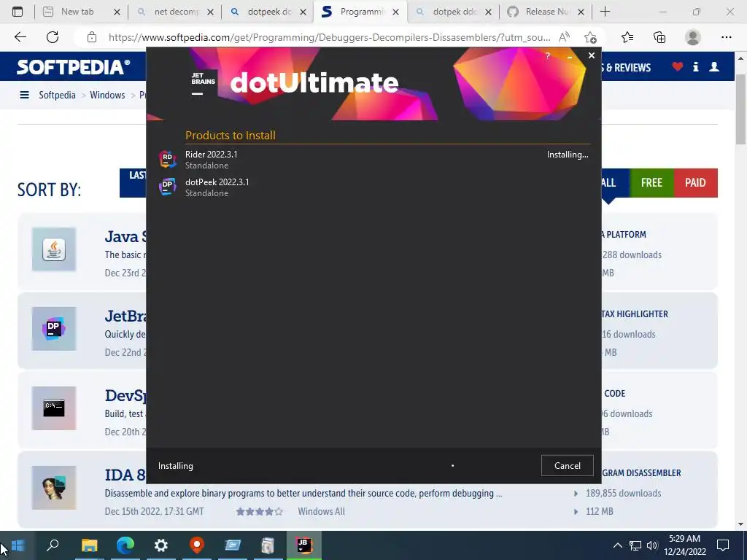Refresh the Softpedia page
This screenshot has width=747, height=560.
pyautogui.click(x=53, y=37)
